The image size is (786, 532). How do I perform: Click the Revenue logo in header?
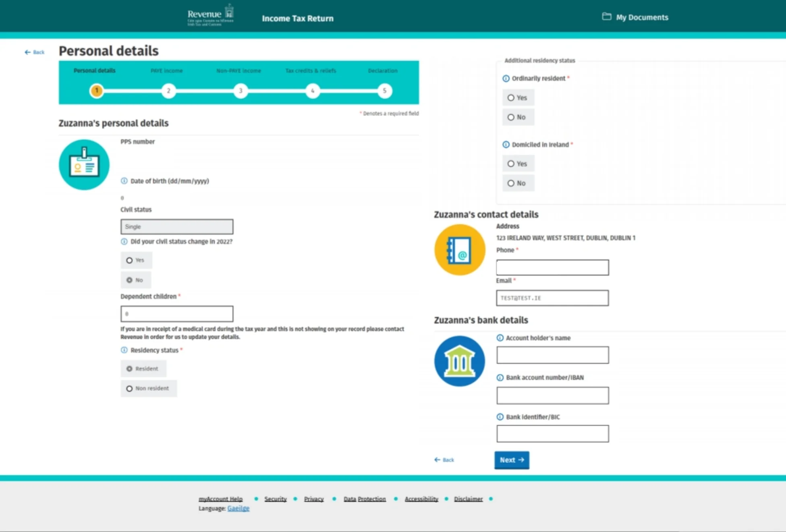pos(210,15)
